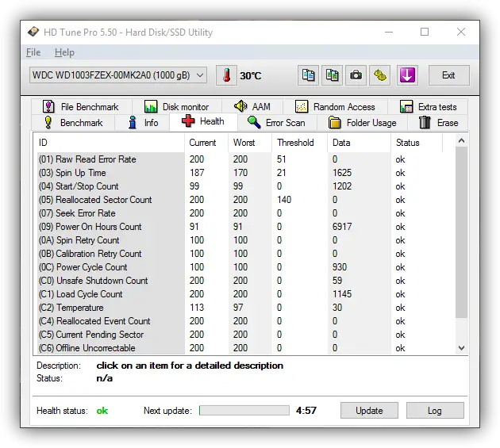The height and width of the screenshot is (448, 500).
Task: Click the Threshold column header
Action: [299, 143]
